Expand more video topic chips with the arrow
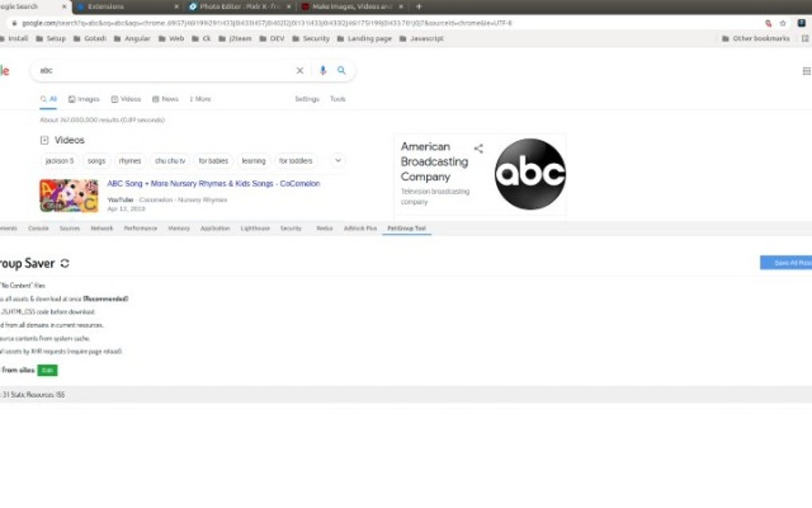 (337, 160)
